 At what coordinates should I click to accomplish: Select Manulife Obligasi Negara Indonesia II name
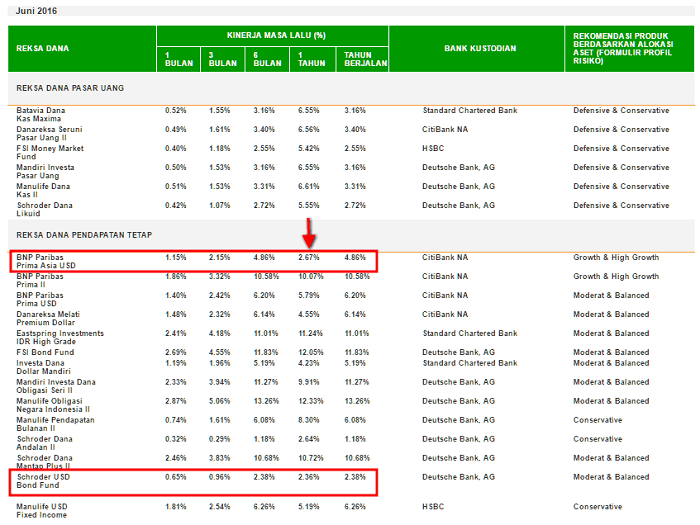[53, 405]
